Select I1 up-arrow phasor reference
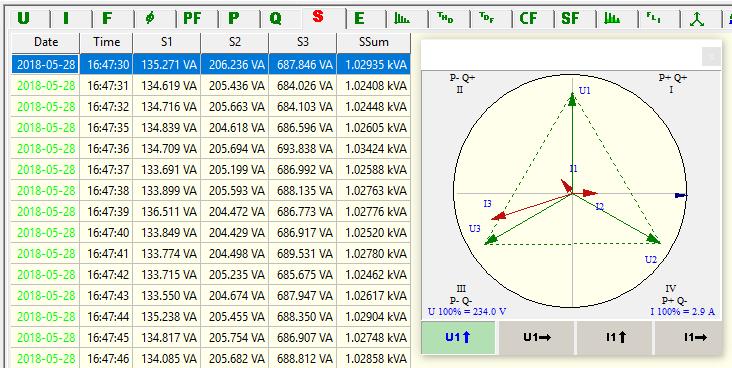The width and height of the screenshot is (732, 368). pyautogui.click(x=615, y=337)
